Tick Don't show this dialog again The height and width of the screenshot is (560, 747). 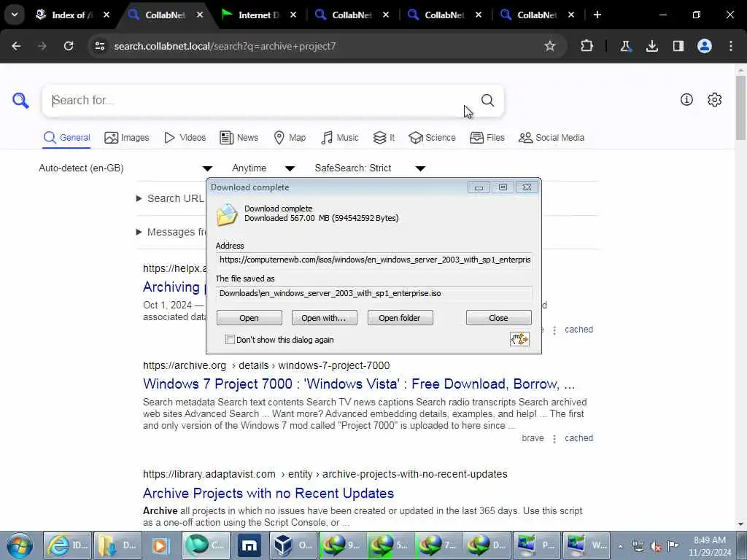(x=230, y=340)
